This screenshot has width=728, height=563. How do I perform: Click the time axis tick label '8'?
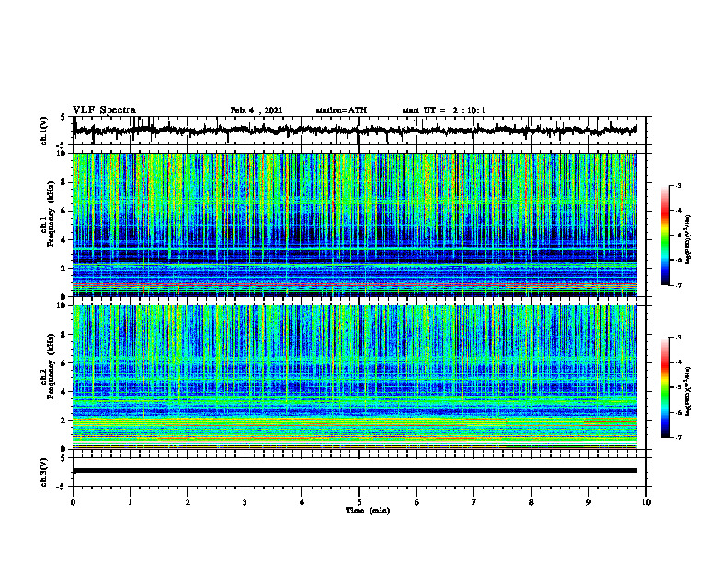[531, 502]
